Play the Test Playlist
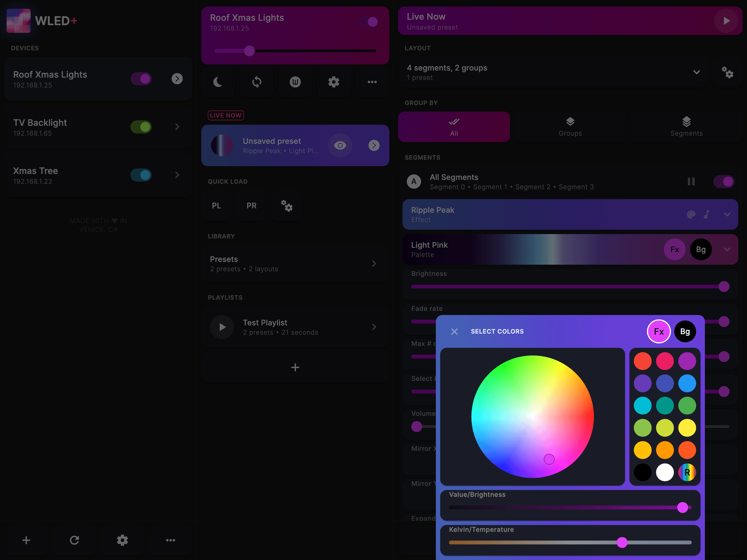The height and width of the screenshot is (560, 747). point(222,327)
